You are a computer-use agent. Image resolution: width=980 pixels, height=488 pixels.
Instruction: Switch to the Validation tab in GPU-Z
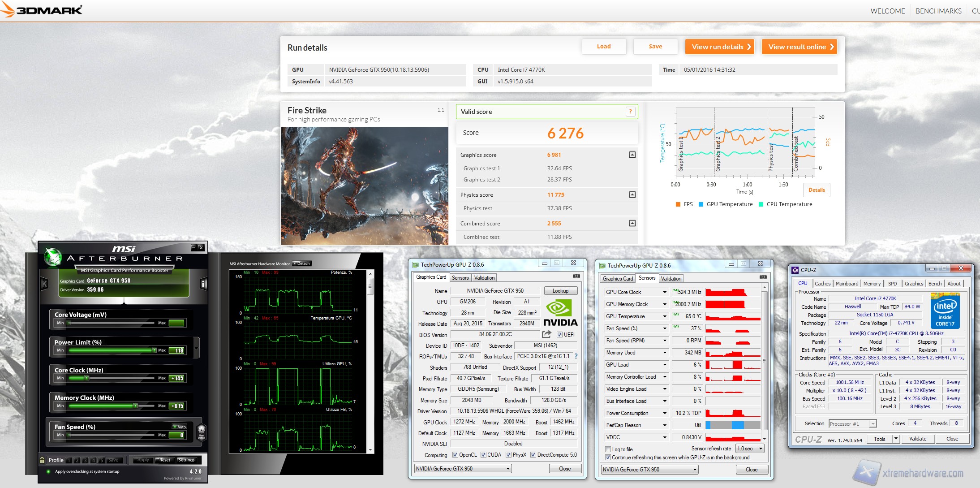click(x=484, y=277)
